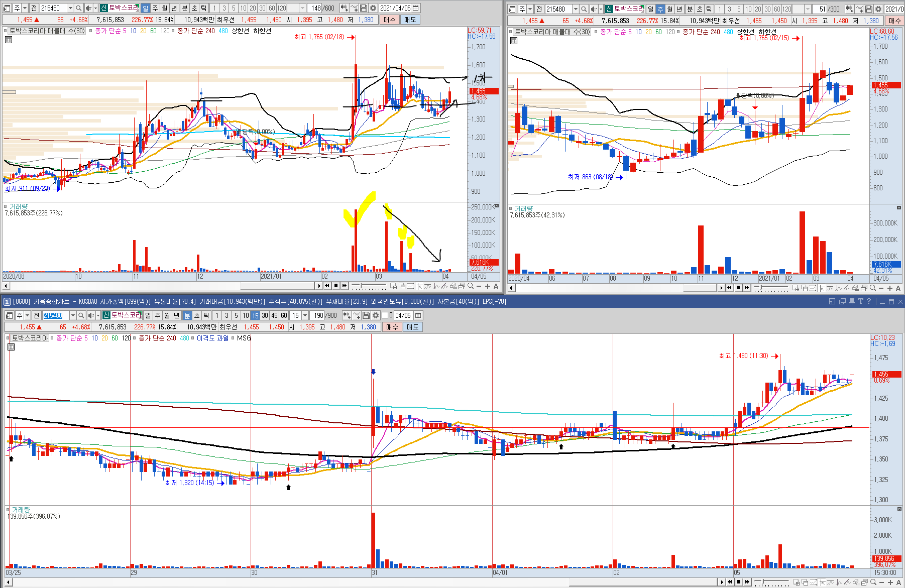Expand 주 type dropdown in bottom chart toolbar
905x588 pixels.
[x=27, y=315]
